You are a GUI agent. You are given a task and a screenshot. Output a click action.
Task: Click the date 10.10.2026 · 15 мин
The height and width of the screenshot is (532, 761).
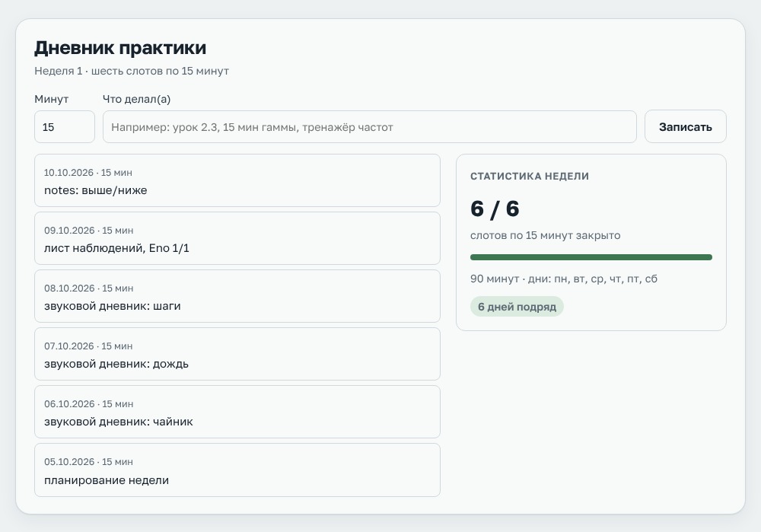(88, 173)
